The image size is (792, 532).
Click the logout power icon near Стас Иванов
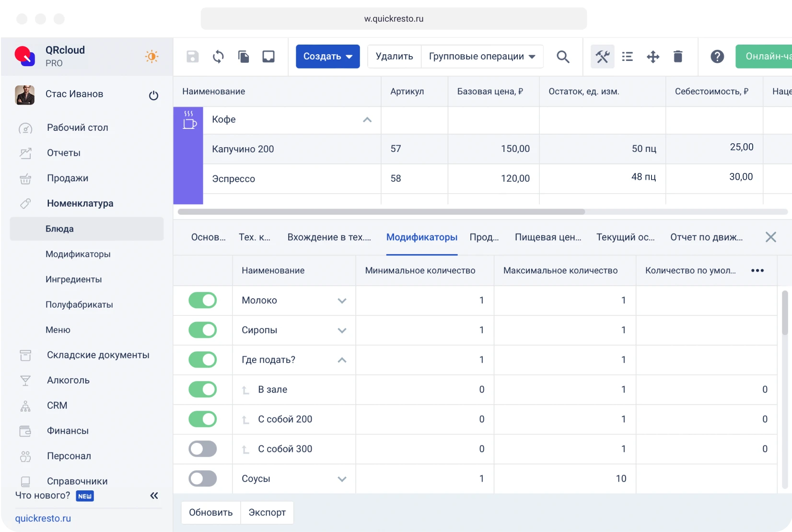point(153,95)
